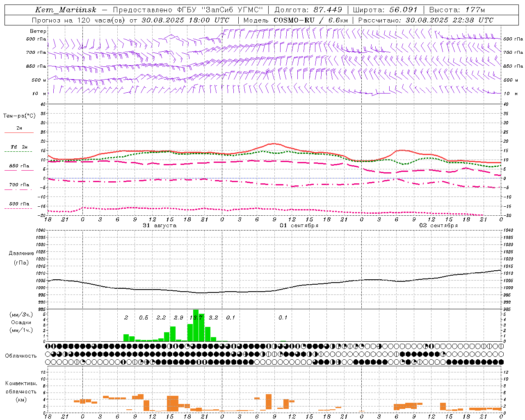
Task: Click the 2.2 precipitation total value
Action: [161, 318]
